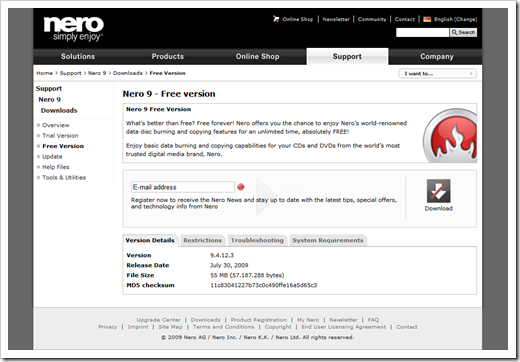Switch to the Restrictions tab

pyautogui.click(x=202, y=240)
